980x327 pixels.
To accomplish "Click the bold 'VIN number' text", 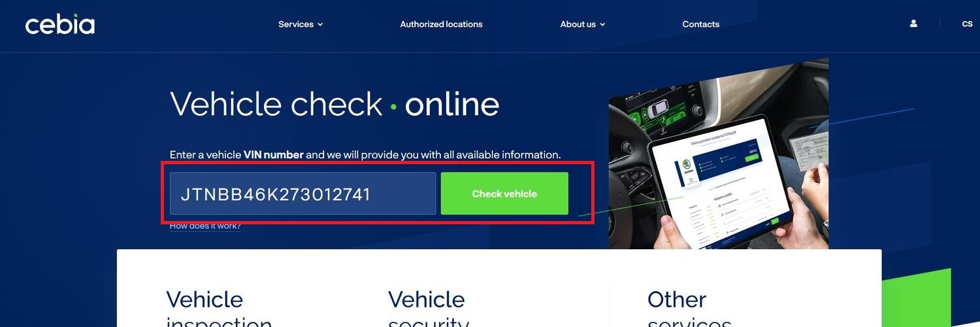I will [273, 155].
